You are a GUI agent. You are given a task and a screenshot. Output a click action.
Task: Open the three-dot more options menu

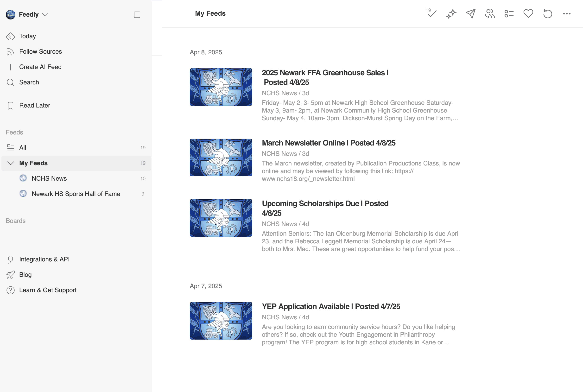click(x=567, y=13)
